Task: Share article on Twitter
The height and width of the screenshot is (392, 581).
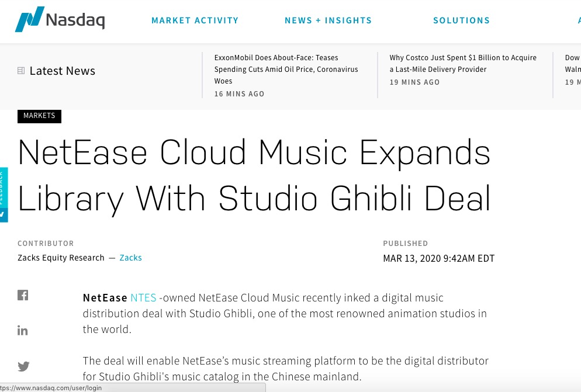Action: (23, 366)
